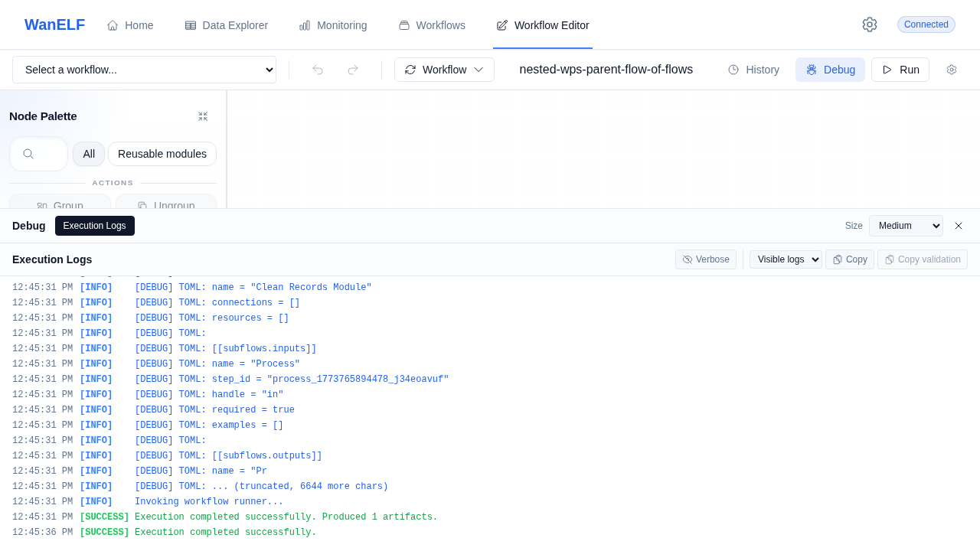Click the Group action button
Screen dimensions: 980x551
[60, 202]
